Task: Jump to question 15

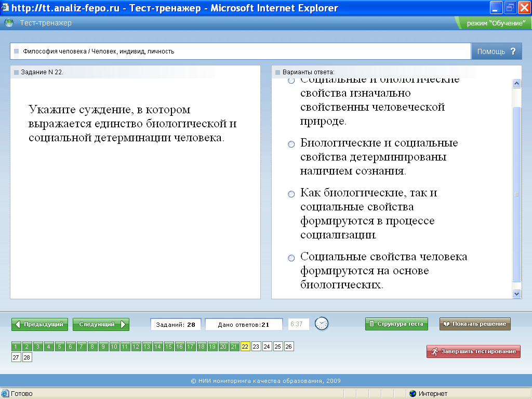Action: [x=169, y=347]
